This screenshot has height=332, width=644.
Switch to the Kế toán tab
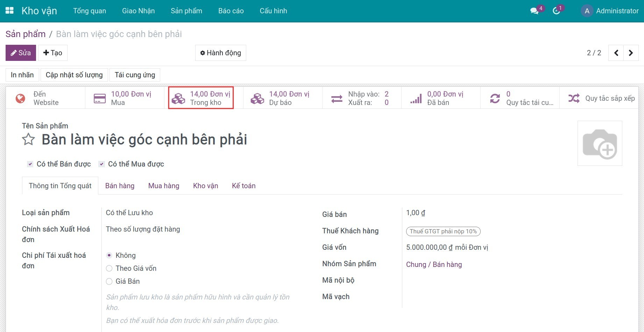244,186
